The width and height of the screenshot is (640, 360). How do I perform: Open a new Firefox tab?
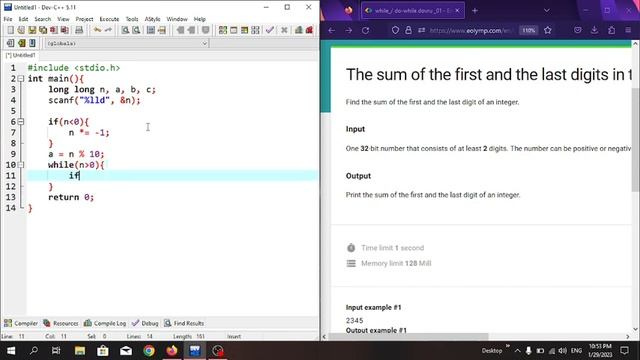coord(475,11)
